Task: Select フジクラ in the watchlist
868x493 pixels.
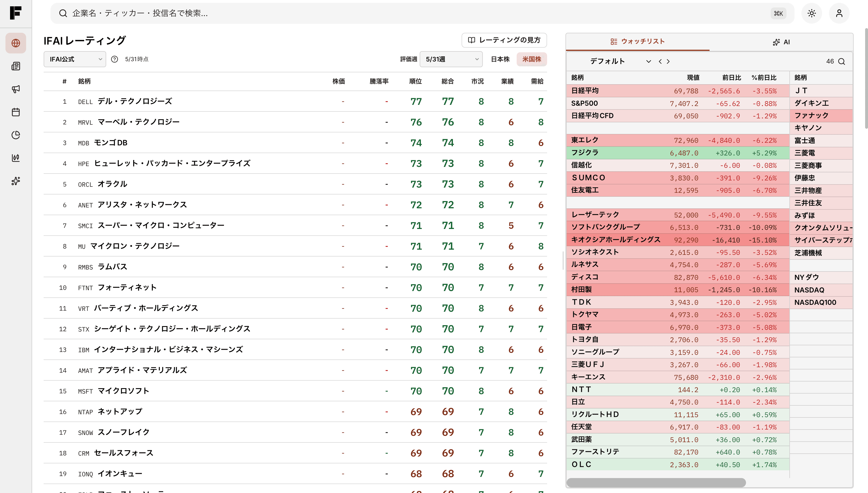Action: point(678,153)
